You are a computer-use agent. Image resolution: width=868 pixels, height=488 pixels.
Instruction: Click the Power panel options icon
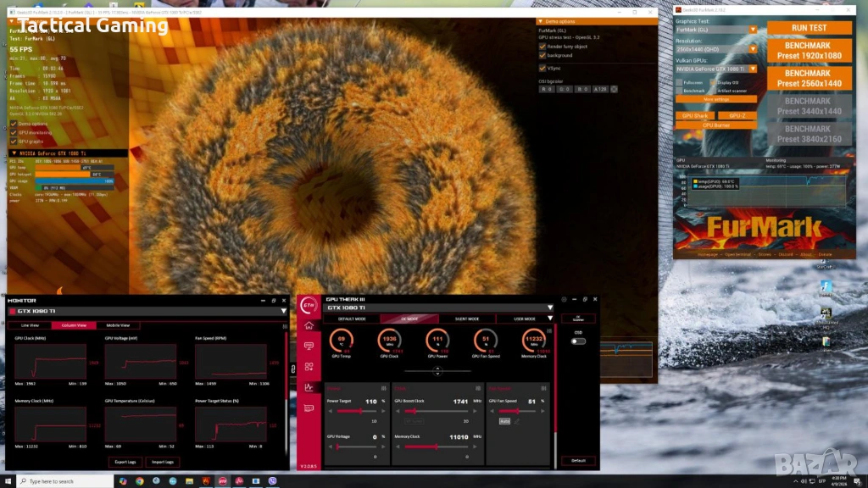(x=384, y=389)
